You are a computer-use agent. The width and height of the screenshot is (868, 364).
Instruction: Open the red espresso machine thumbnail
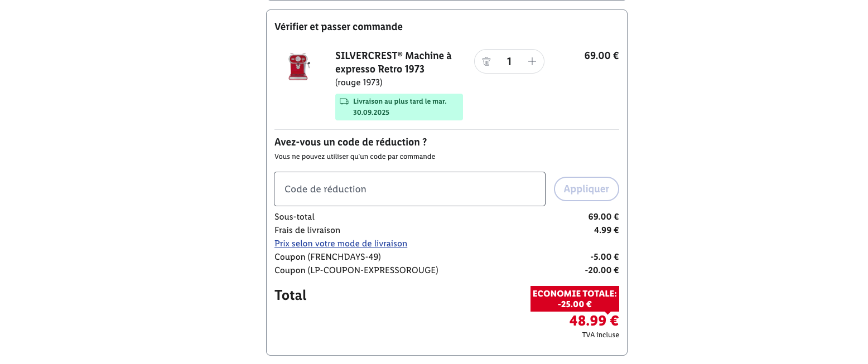(x=298, y=67)
